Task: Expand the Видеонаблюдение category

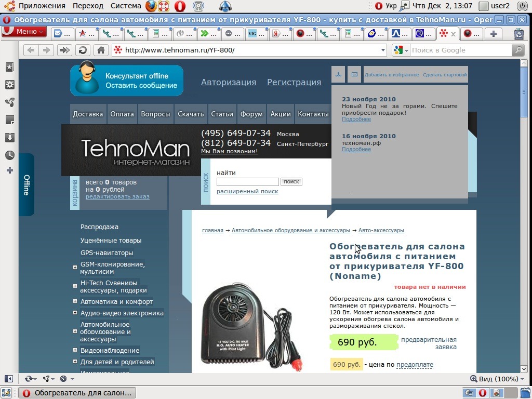Action: click(x=75, y=350)
